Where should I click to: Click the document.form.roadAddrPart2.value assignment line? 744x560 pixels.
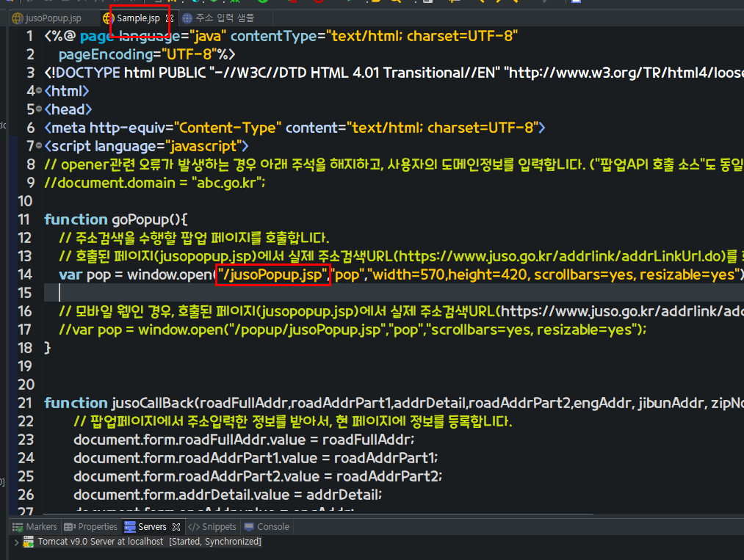258,476
